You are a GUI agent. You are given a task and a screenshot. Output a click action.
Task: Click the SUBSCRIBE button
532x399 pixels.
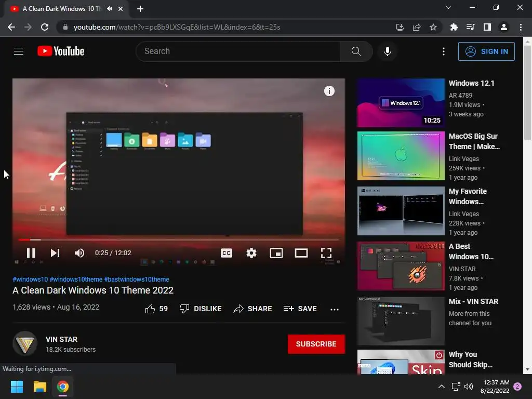click(x=316, y=344)
